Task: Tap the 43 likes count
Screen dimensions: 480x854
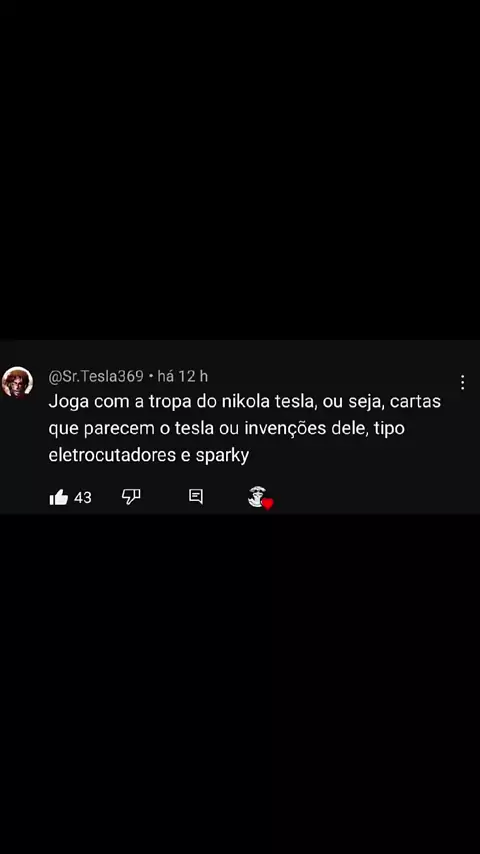Action: [83, 497]
